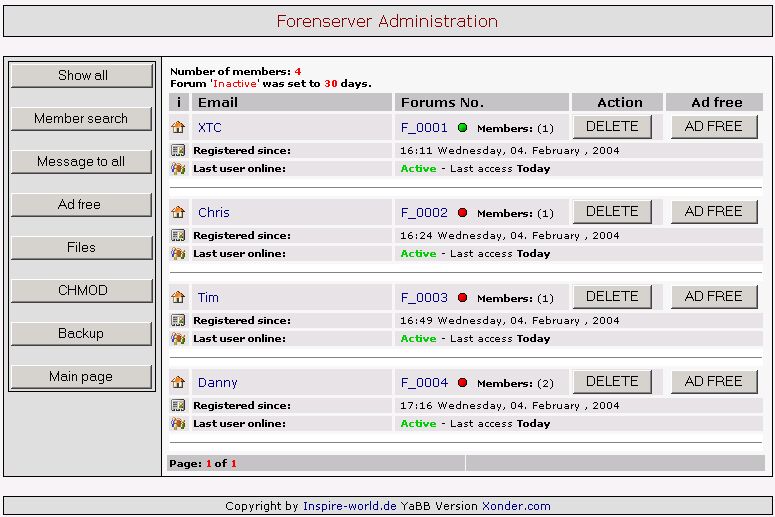Viewport: 775px width, 517px height.
Task: Click registration time '16:24 Wednesday, 04. February'
Action: point(490,235)
